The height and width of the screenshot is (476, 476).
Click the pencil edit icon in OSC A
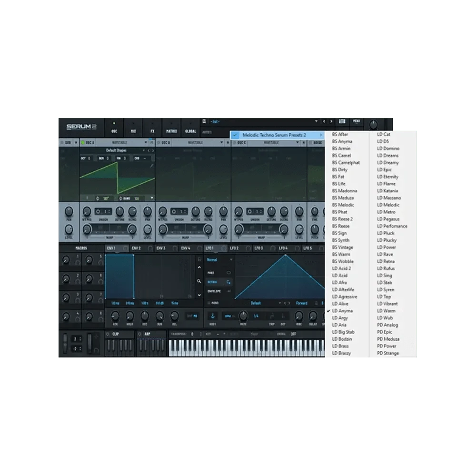point(152,166)
